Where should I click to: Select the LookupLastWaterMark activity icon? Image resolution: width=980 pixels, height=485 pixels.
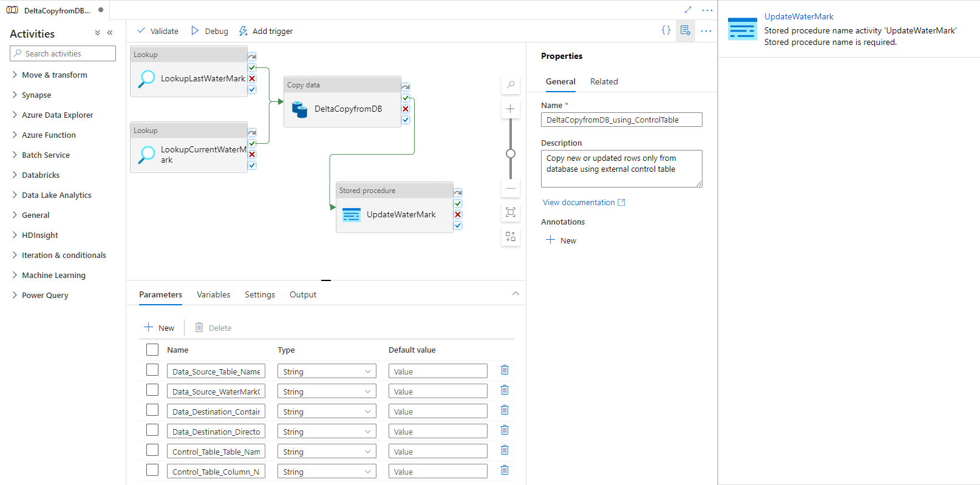pos(146,79)
